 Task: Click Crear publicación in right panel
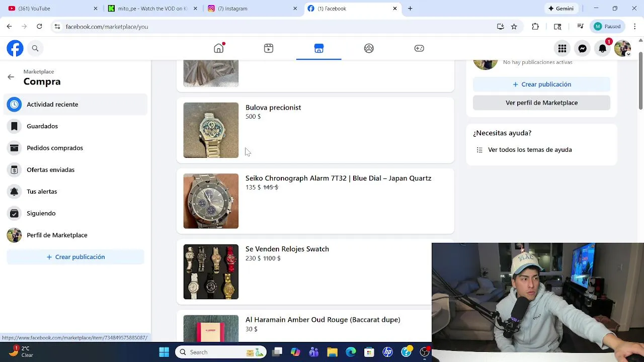tap(541, 84)
